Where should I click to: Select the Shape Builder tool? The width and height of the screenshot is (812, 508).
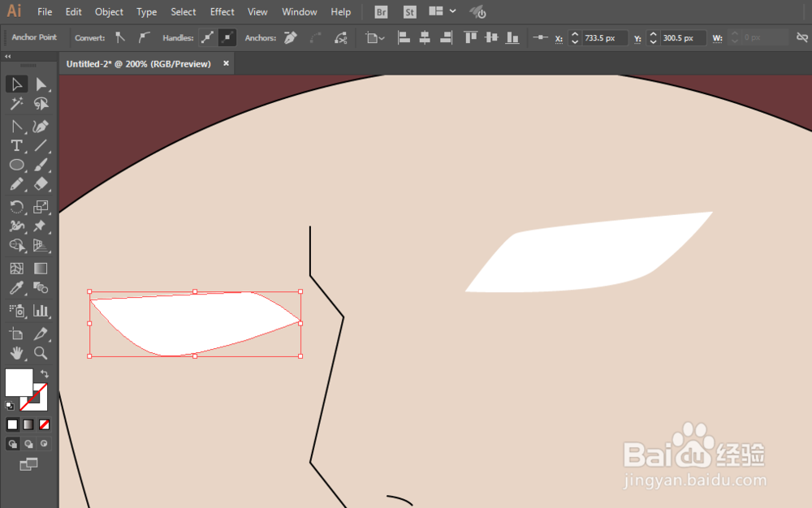[x=16, y=245]
